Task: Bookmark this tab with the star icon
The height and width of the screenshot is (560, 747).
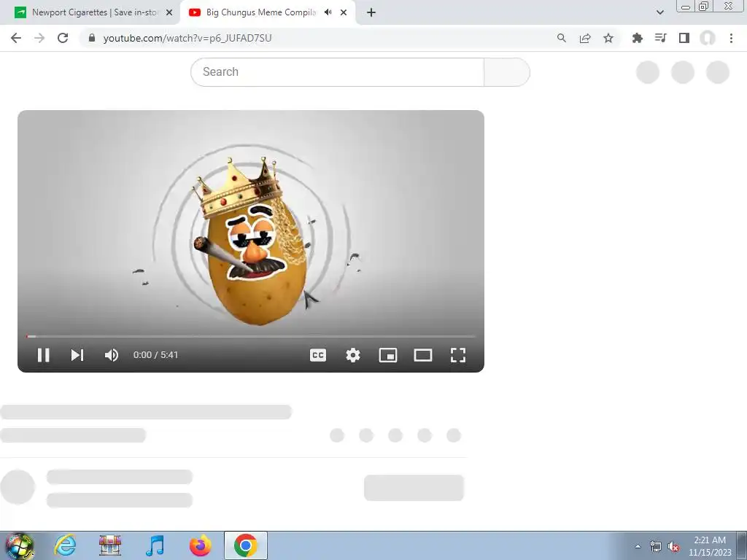Action: pos(608,38)
